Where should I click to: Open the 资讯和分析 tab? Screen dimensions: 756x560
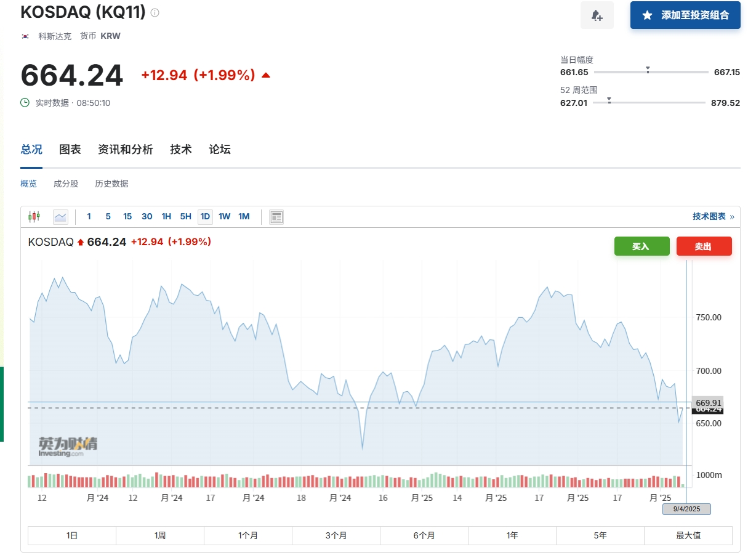coord(125,149)
